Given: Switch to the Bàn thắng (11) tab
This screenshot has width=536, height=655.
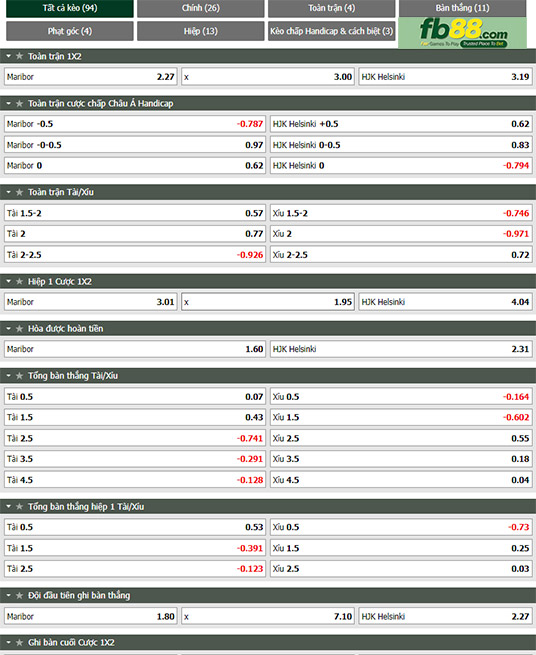Looking at the screenshot, I should click(x=462, y=8).
